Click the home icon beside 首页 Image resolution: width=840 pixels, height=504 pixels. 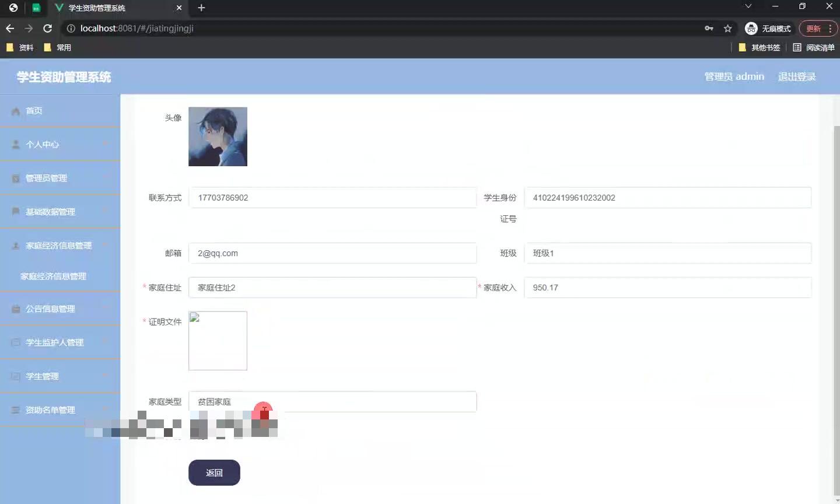coord(16,111)
